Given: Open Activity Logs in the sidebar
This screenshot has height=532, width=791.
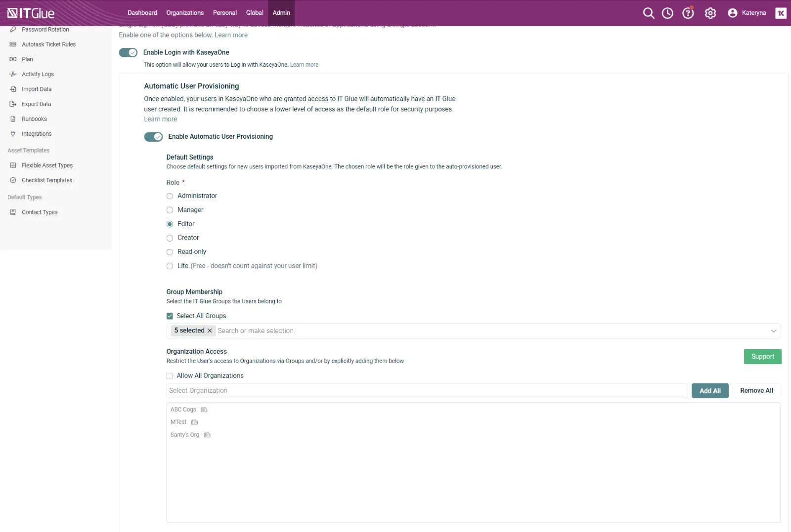Looking at the screenshot, I should 38,74.
